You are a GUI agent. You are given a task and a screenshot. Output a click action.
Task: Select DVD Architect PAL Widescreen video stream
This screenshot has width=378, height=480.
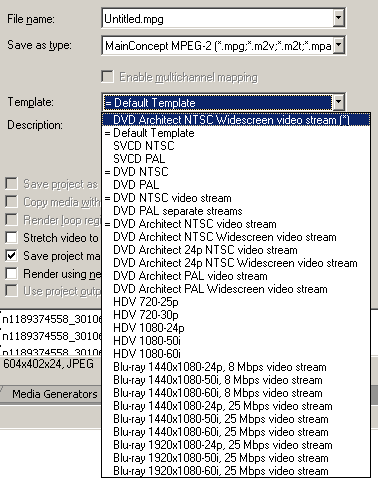click(x=236, y=289)
